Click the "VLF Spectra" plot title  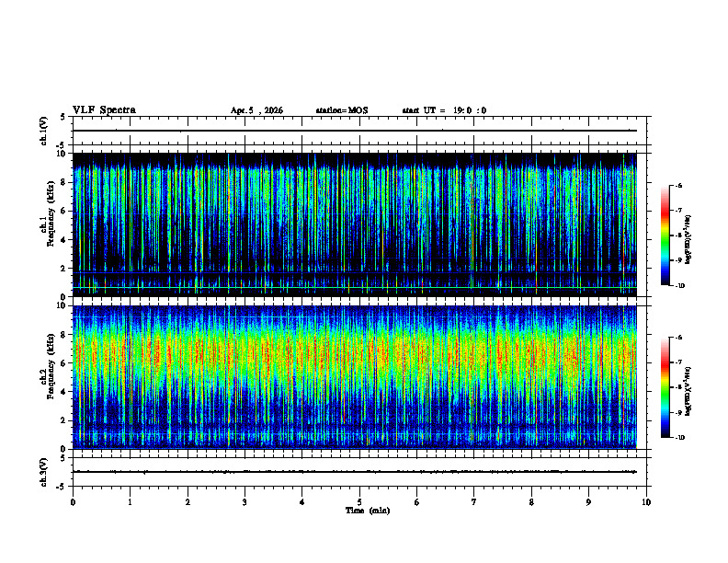coord(104,110)
